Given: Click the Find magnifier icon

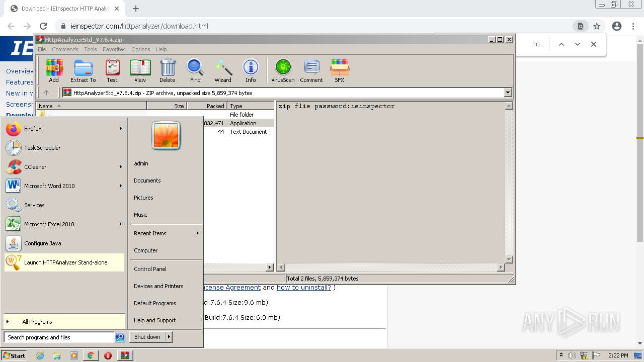Looking at the screenshot, I should [x=195, y=70].
